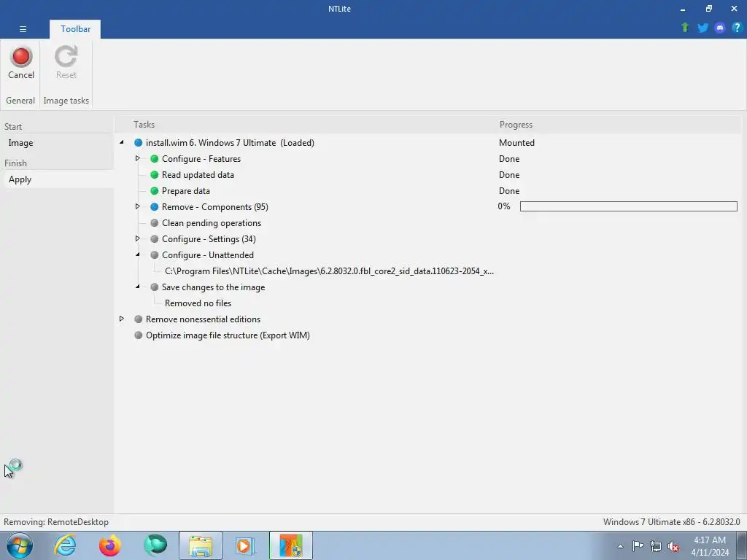Viewport: 747px width, 560px height.
Task: Expand Configure - Features node
Action: (138, 158)
